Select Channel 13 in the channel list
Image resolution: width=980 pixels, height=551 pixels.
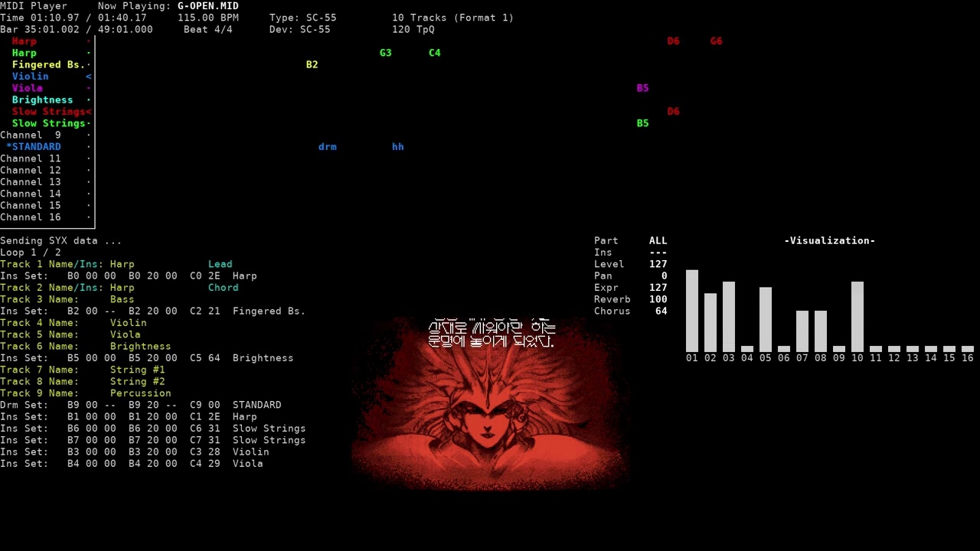coord(46,182)
